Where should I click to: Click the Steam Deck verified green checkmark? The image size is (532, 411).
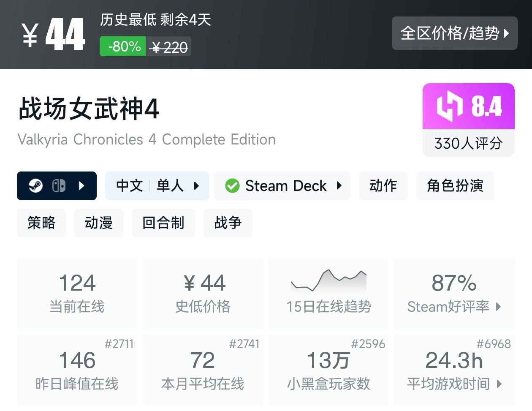[232, 186]
